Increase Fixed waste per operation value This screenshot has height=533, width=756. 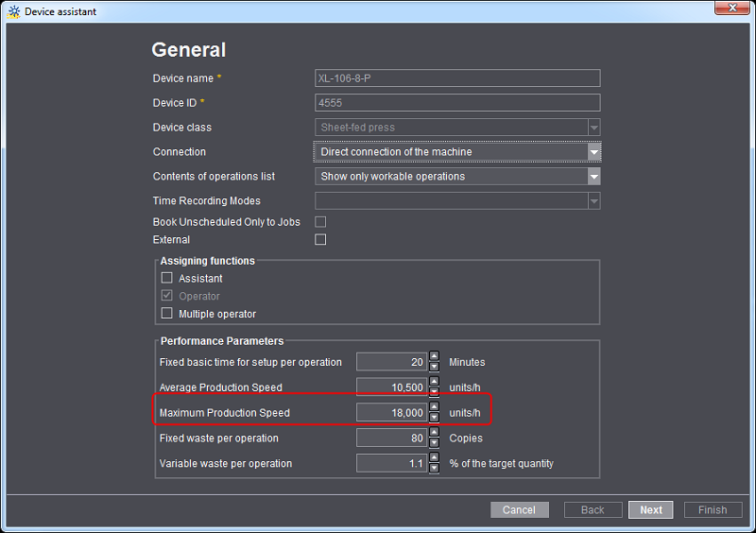click(x=435, y=434)
